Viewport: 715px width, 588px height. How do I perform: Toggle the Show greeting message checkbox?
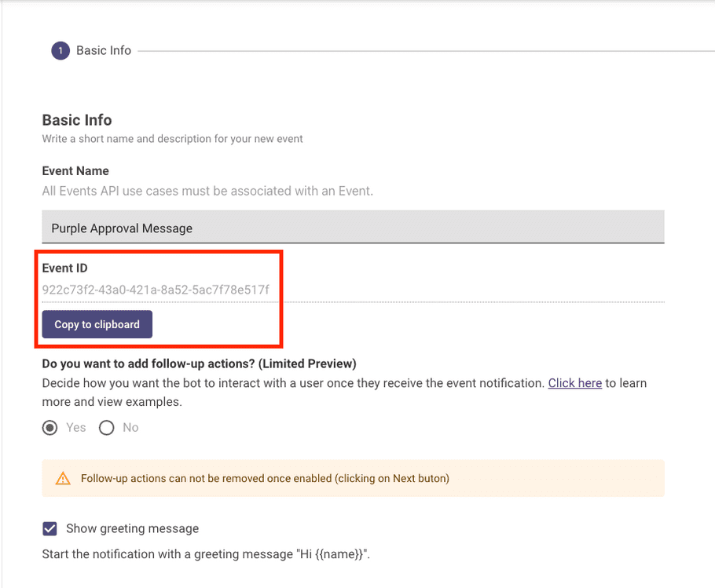click(x=49, y=529)
